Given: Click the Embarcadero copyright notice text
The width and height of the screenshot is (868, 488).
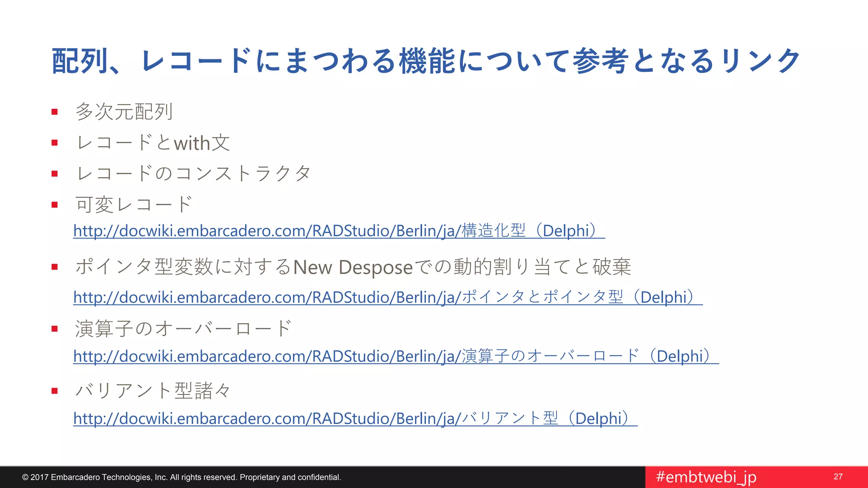Looking at the screenshot, I should click(181, 477).
